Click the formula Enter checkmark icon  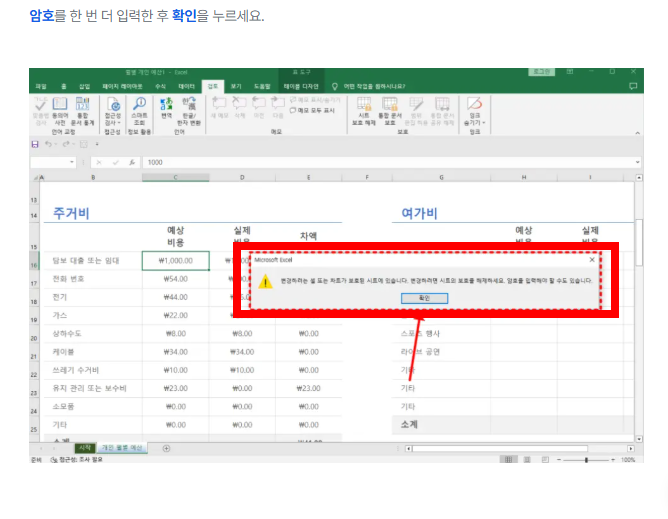[x=115, y=162]
